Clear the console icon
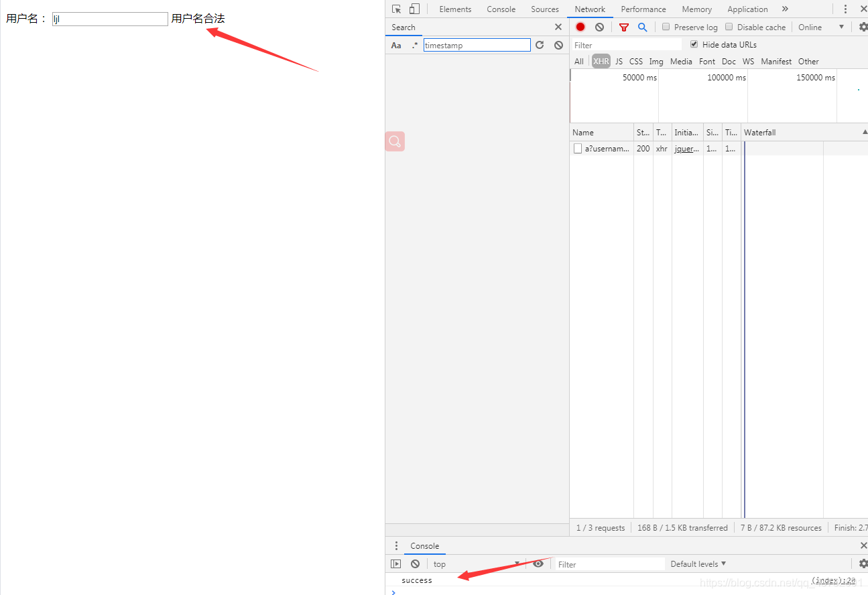Screen dimensions: 868x595 (415, 564)
